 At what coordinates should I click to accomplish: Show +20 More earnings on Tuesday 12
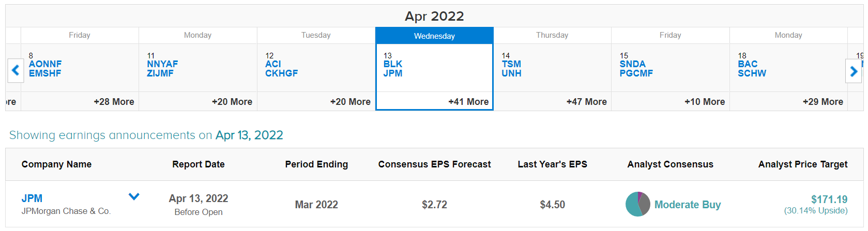tap(350, 102)
